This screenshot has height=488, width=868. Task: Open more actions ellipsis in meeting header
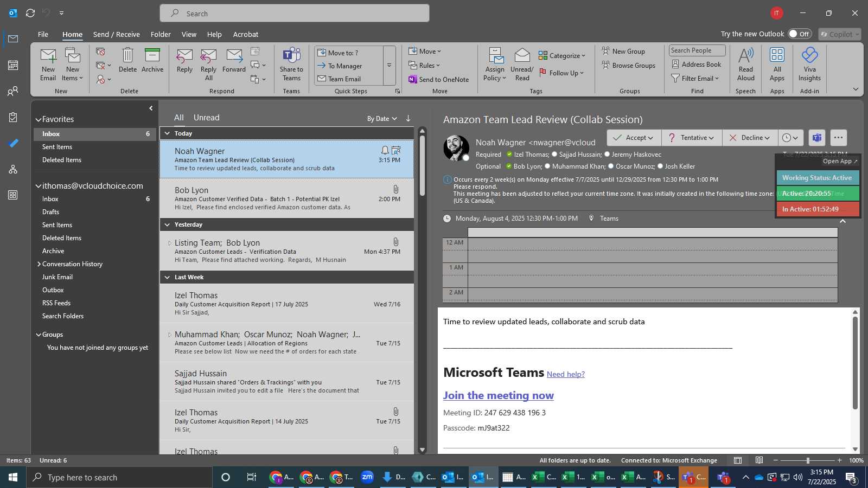(x=838, y=138)
